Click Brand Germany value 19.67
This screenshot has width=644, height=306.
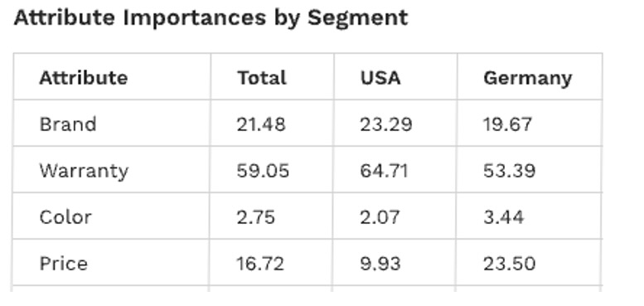point(507,124)
